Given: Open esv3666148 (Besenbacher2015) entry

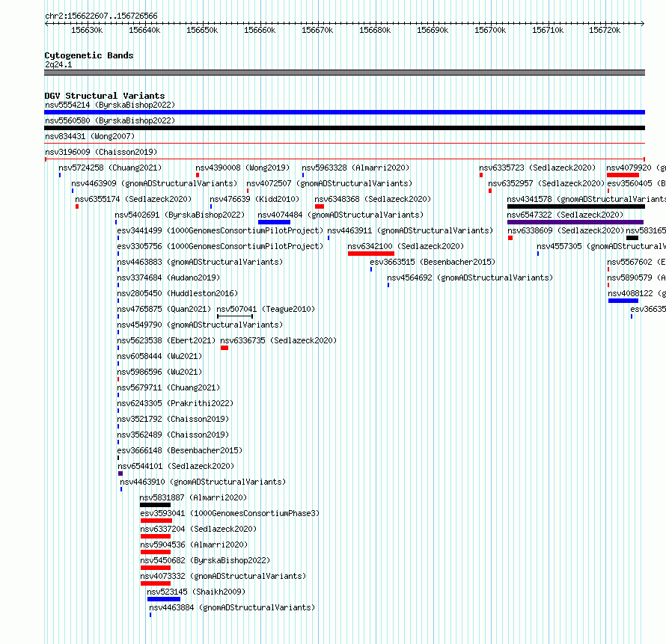Looking at the screenshot, I should tap(180, 450).
